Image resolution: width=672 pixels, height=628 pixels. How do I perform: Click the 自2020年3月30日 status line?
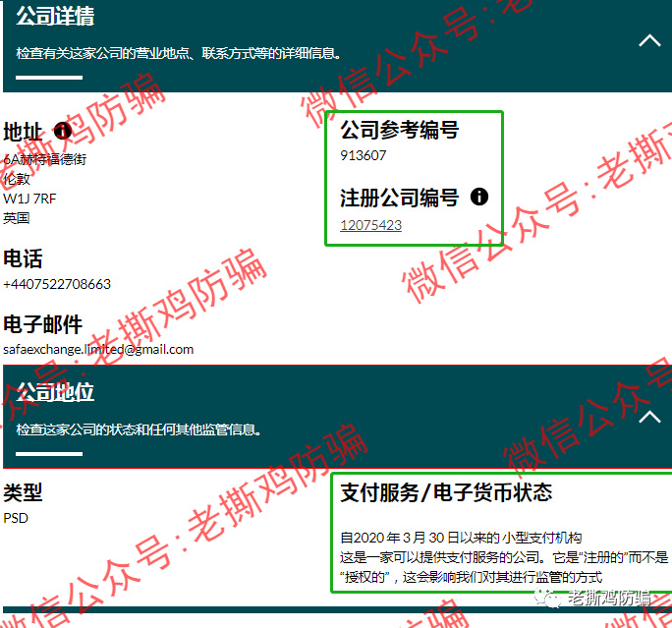pyautogui.click(x=461, y=538)
